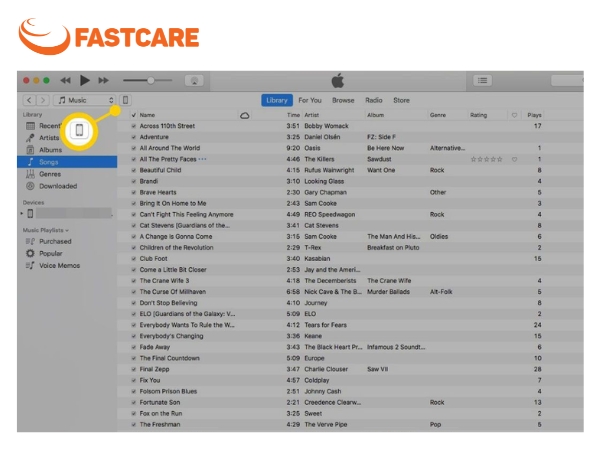
Task: Adjust the volume slider knob
Action: tap(151, 80)
